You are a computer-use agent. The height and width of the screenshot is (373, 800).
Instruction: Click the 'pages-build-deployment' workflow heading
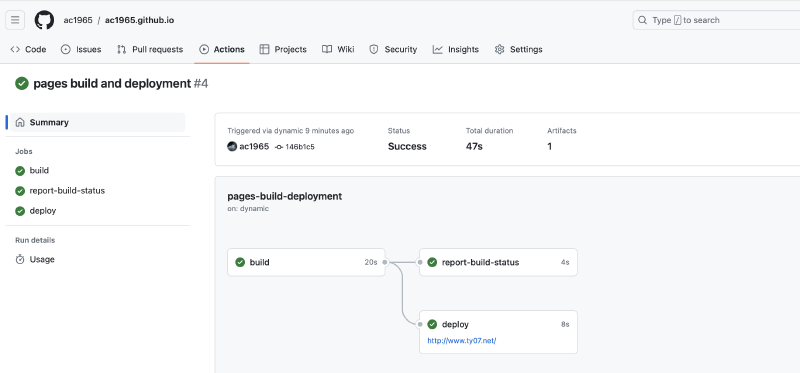[285, 196]
